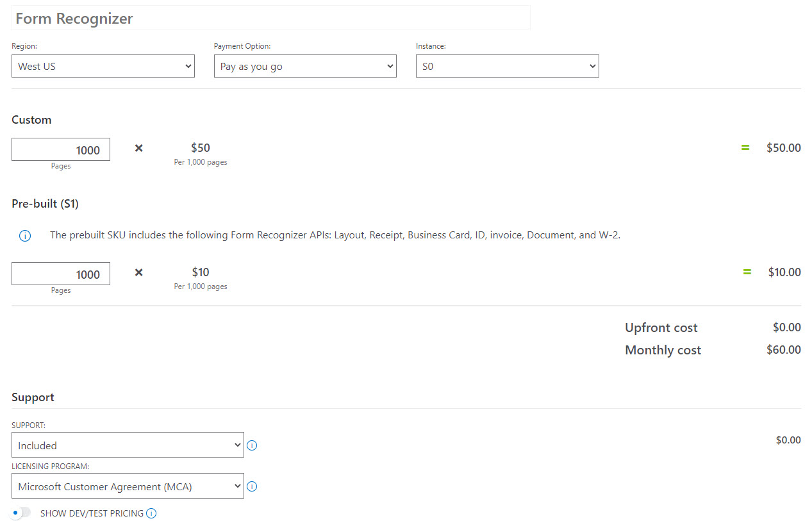The height and width of the screenshot is (521, 812).
Task: Click the info icon beside the prebuilt SKU note
Action: (x=24, y=235)
